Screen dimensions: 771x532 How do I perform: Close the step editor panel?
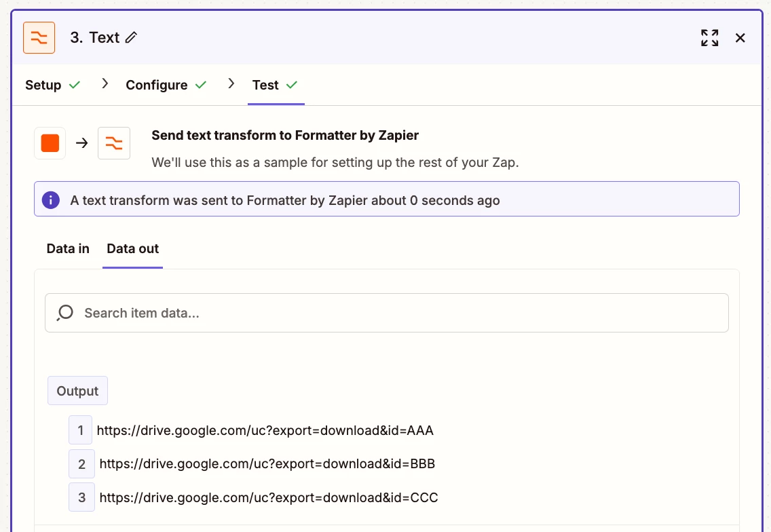tap(740, 38)
